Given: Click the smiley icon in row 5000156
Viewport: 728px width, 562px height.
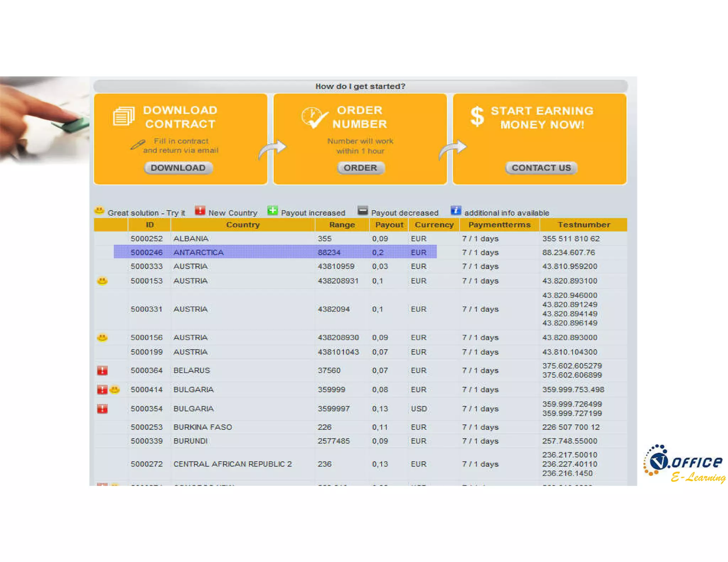Looking at the screenshot, I should coord(102,337).
